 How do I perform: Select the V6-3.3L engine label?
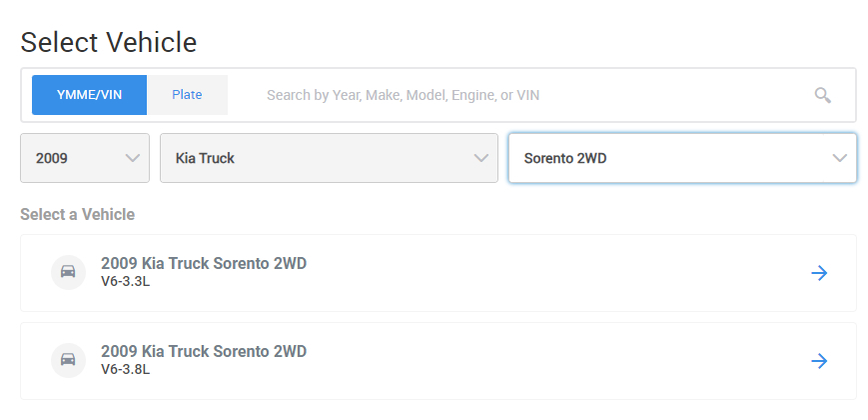click(126, 282)
